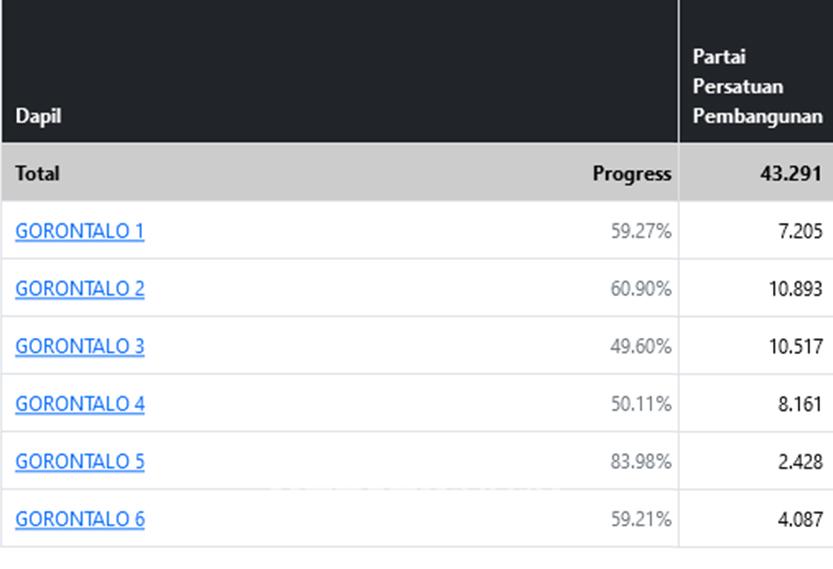Click the GORONTALO 2 district link
Viewport: 833px width, 569px height.
[80, 289]
